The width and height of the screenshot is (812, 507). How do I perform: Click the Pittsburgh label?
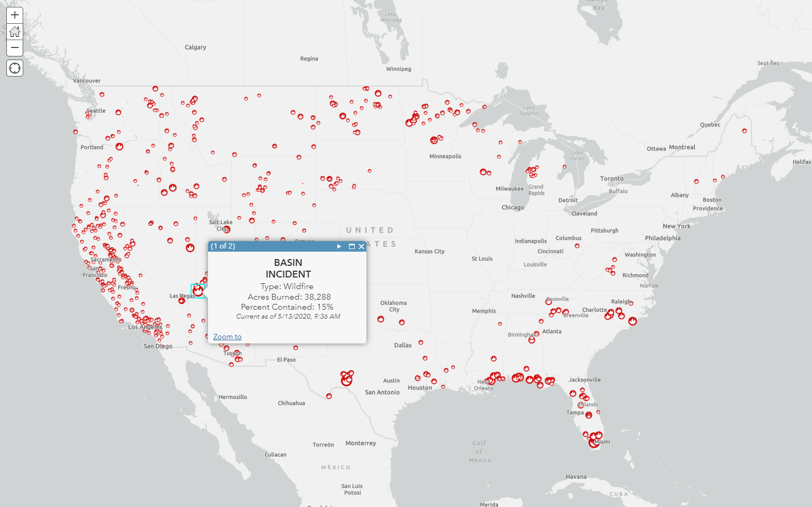tap(605, 231)
